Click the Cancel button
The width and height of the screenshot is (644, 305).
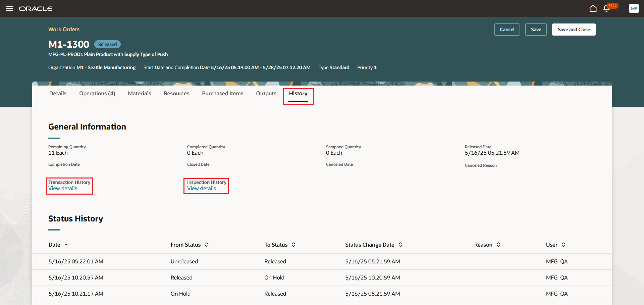(507, 30)
